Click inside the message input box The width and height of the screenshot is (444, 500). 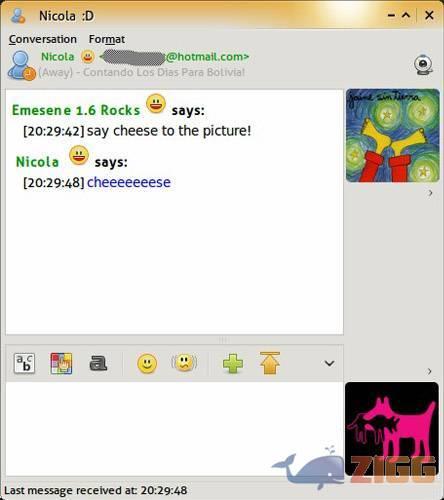pos(174,429)
